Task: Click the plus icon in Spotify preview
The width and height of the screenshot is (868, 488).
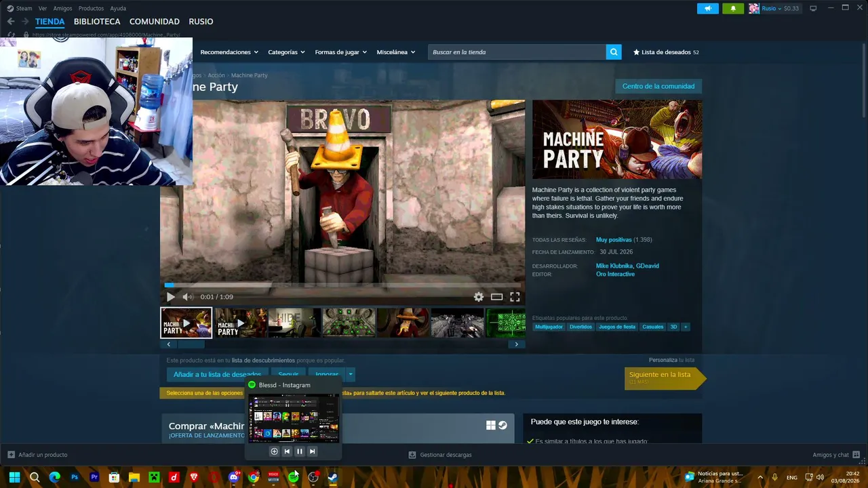Action: point(274,451)
